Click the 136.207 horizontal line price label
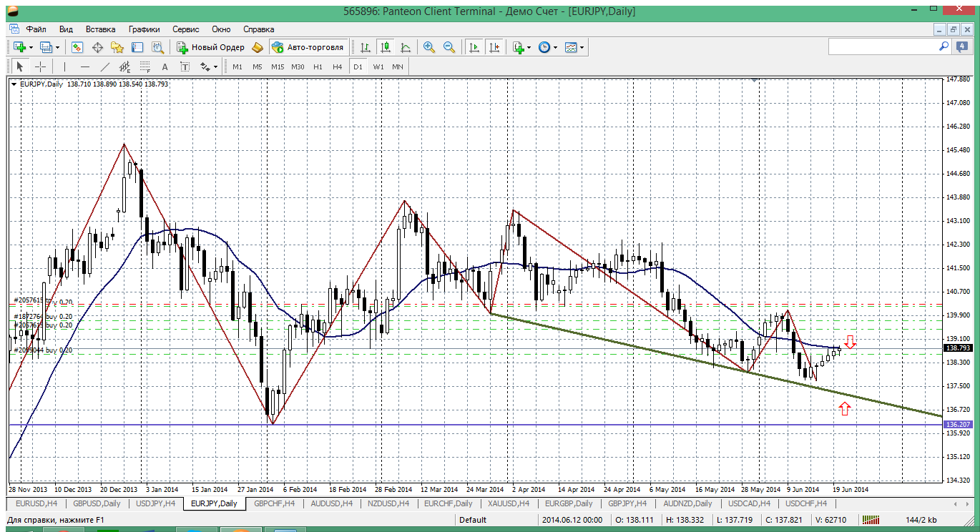Viewport: 980px width, 532px height. (x=956, y=424)
